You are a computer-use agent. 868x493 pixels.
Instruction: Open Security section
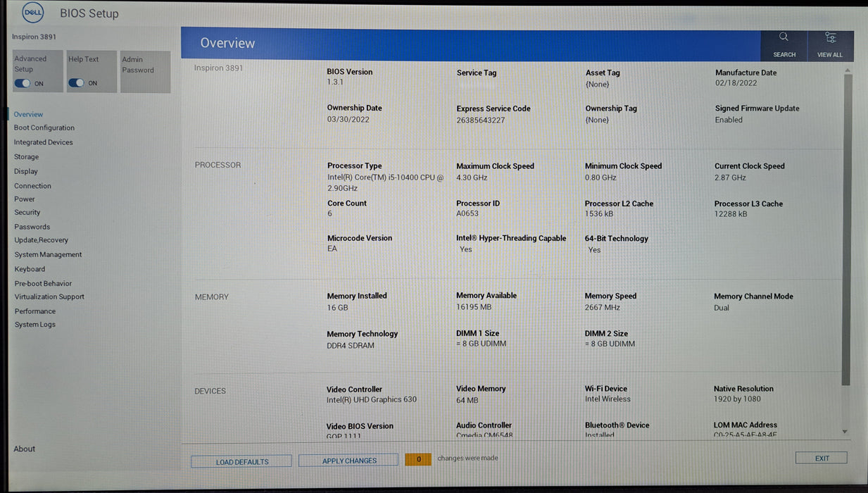27,212
